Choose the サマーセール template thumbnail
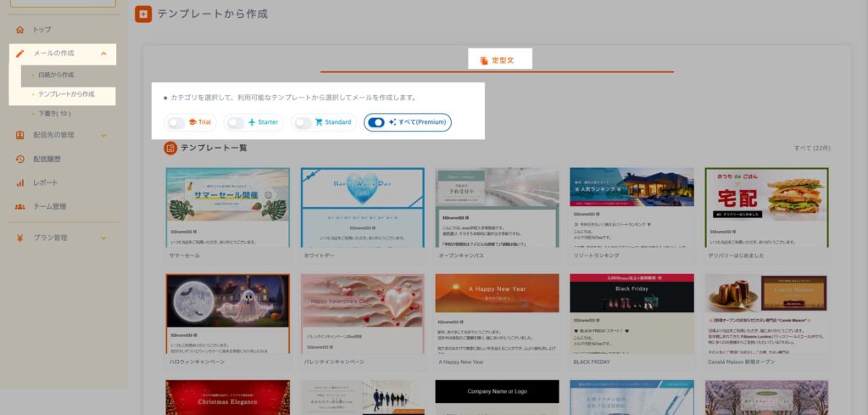Viewport: 868px width, 415px height. point(228,208)
